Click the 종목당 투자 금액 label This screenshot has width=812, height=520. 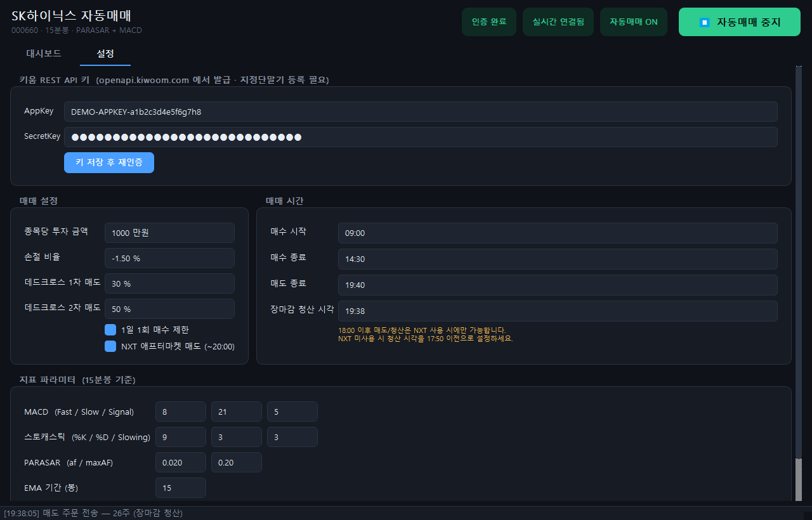click(x=56, y=231)
